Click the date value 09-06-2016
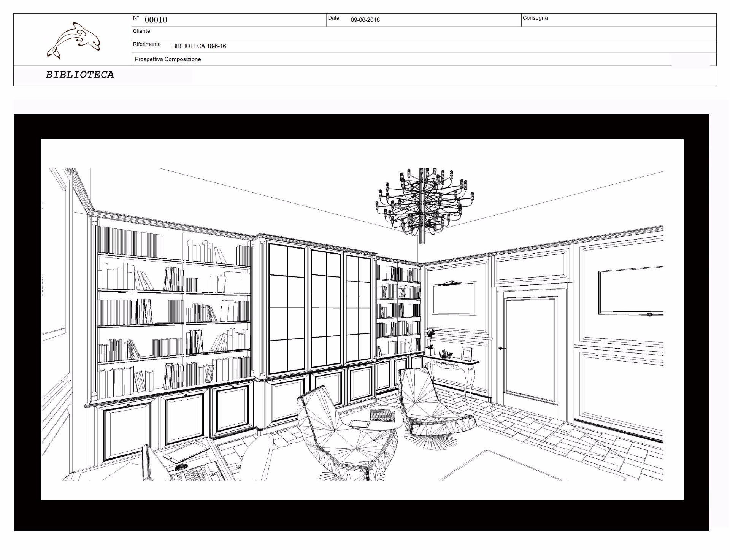 point(365,20)
